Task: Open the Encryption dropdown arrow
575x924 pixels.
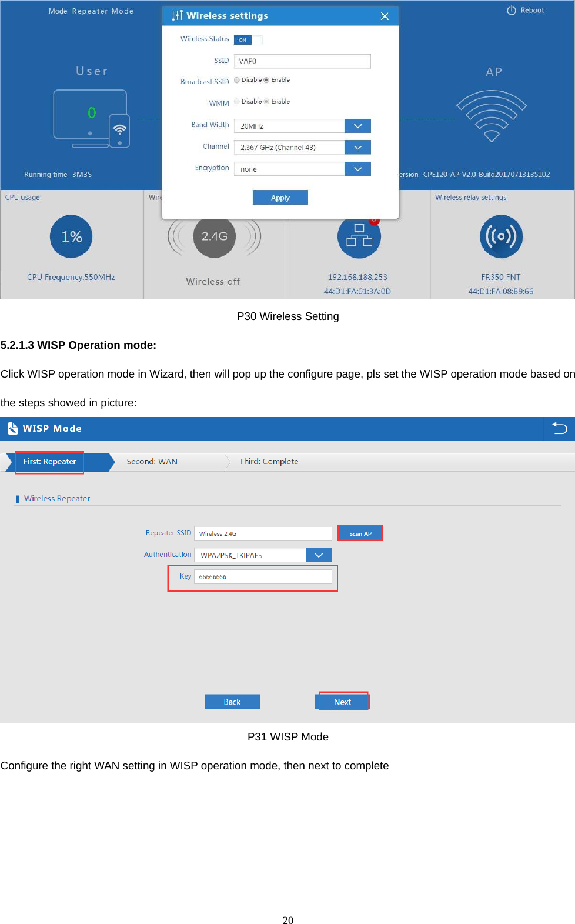Action: [x=357, y=169]
